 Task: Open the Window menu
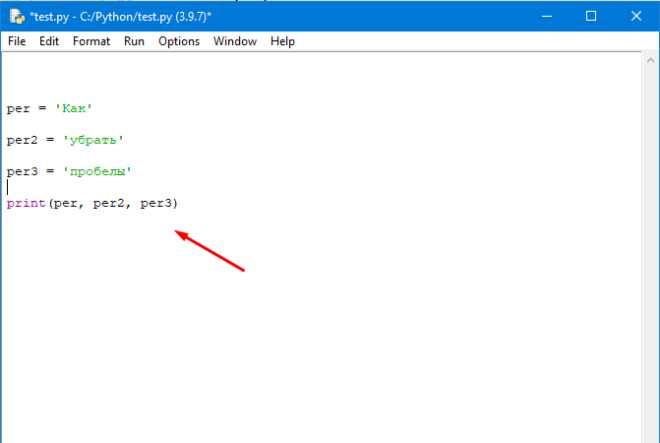click(235, 41)
